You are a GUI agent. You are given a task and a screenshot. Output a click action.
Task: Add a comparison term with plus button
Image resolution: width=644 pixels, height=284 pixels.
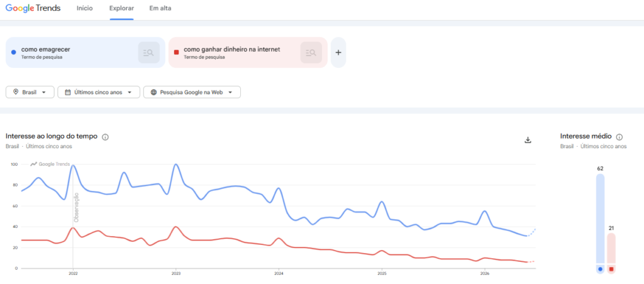(x=338, y=53)
